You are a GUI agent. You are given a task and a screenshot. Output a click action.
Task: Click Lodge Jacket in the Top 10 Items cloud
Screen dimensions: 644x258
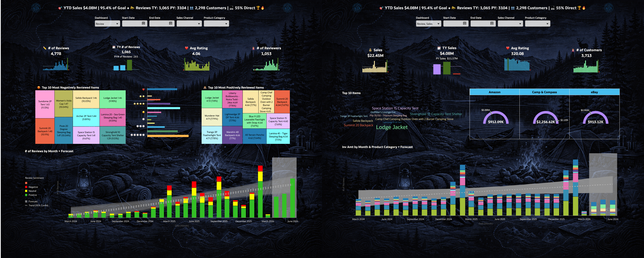(391, 127)
